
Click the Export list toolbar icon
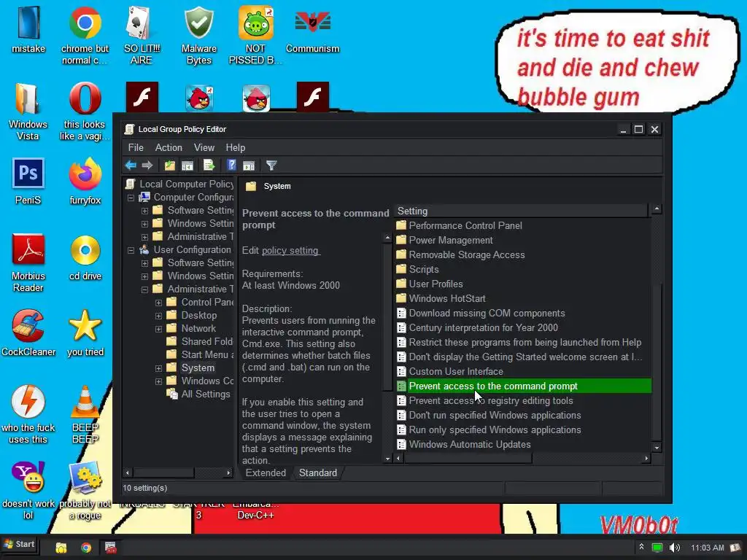pyautogui.click(x=209, y=166)
